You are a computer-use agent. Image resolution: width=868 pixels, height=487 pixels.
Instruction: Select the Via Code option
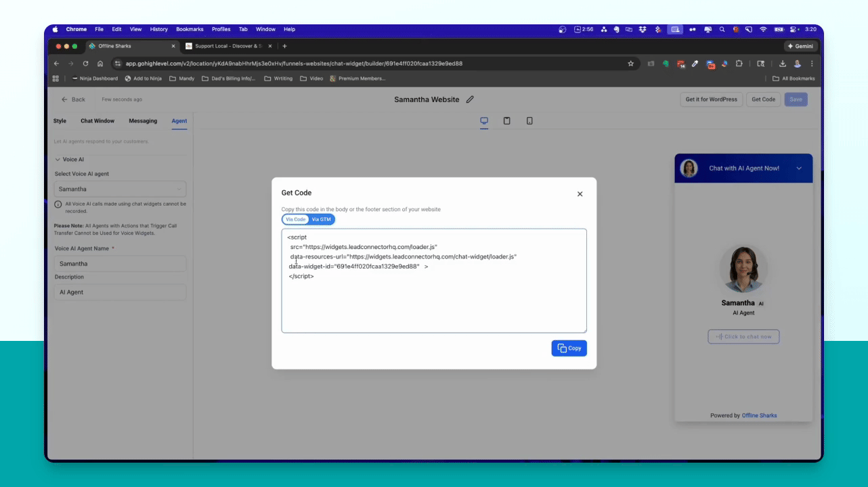296,219
